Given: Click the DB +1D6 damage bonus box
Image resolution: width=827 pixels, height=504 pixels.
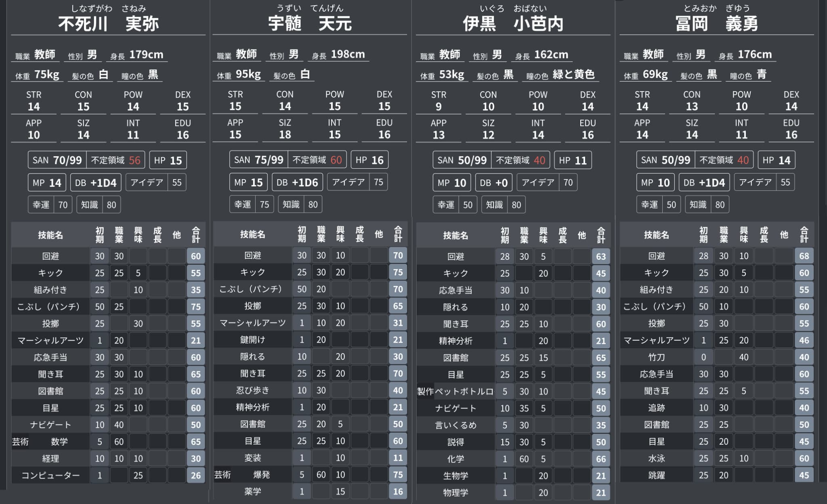Looking at the screenshot, I should (297, 182).
